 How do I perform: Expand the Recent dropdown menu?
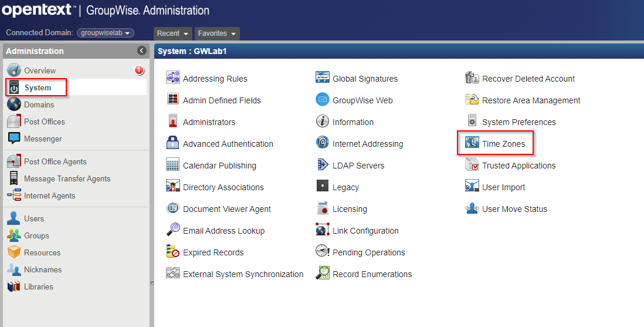tap(173, 33)
